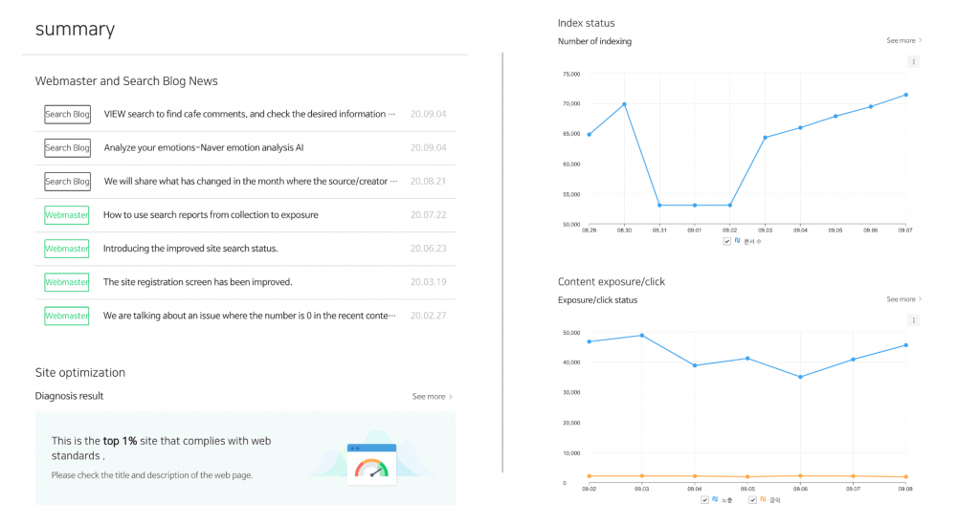Click the 08.30 peak point on indexing chart
Viewport: 980px width, 527px height.
(x=624, y=104)
